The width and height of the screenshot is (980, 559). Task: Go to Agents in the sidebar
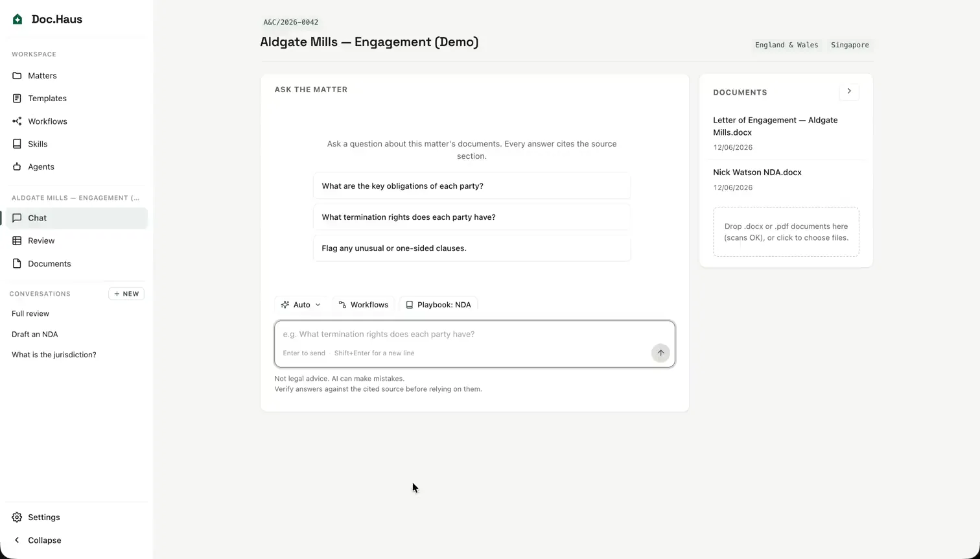tap(76, 167)
